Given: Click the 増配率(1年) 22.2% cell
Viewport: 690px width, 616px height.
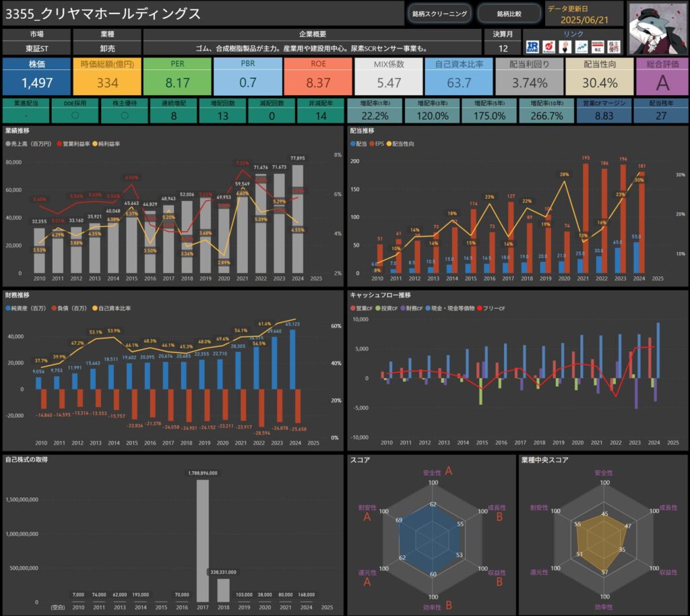Looking at the screenshot, I should (375, 111).
